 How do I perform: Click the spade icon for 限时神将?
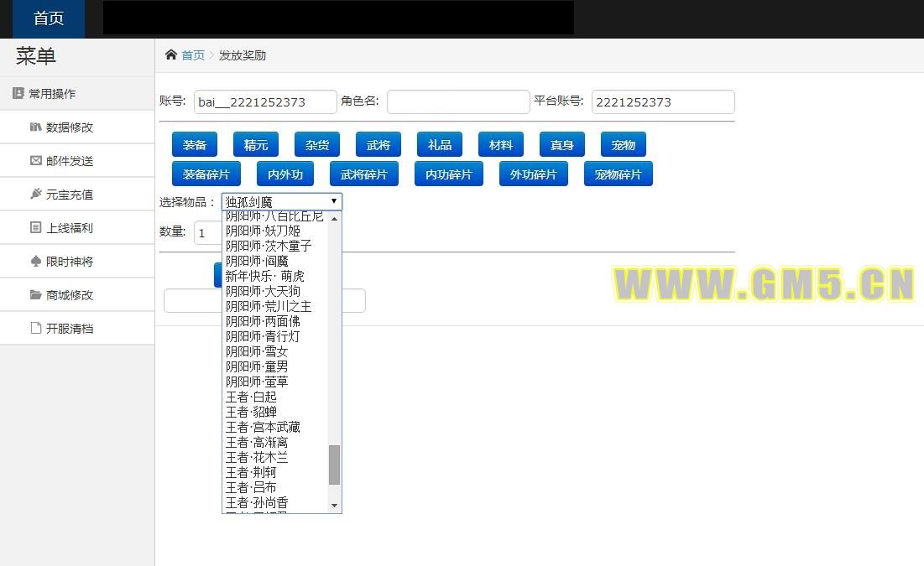pyautogui.click(x=35, y=262)
